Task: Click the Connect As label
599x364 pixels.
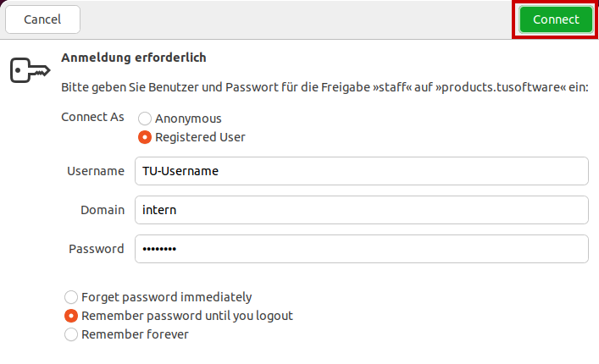Action: pyautogui.click(x=92, y=117)
